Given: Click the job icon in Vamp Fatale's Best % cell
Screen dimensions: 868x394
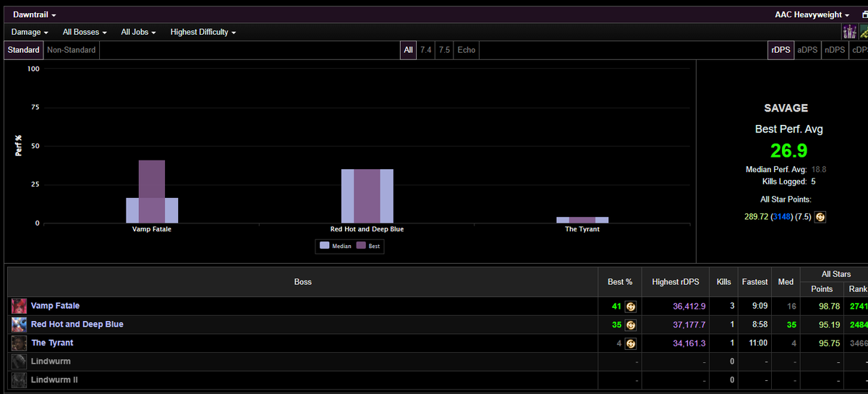Looking at the screenshot, I should pyautogui.click(x=631, y=307).
